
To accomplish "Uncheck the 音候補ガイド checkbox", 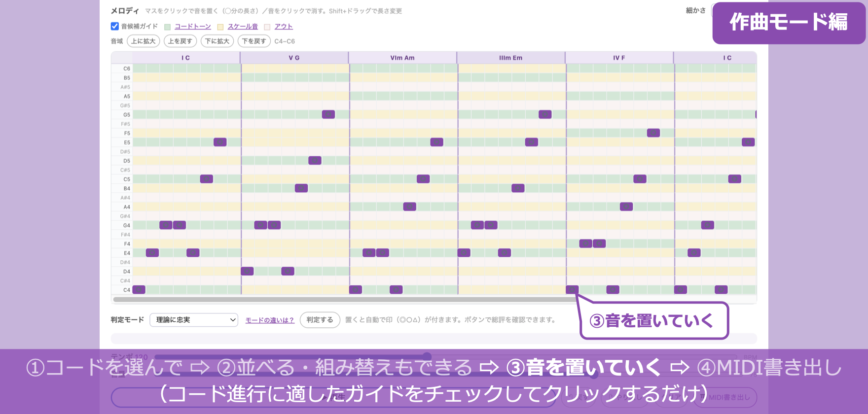I will point(115,26).
